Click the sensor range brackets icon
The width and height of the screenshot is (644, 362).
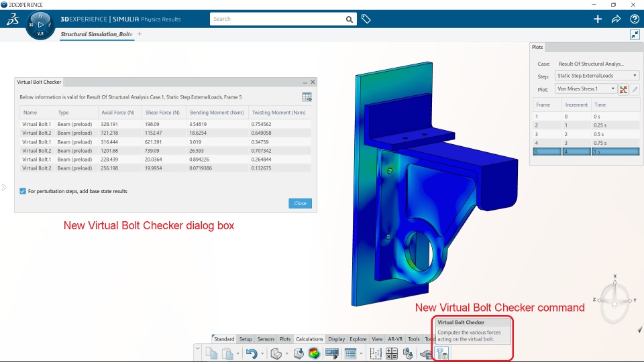pyautogui.click(x=376, y=353)
